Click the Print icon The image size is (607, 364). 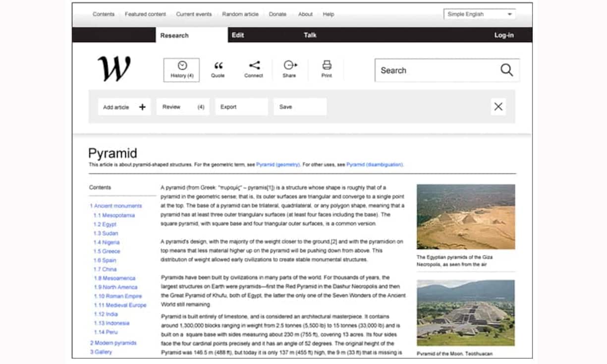click(327, 65)
